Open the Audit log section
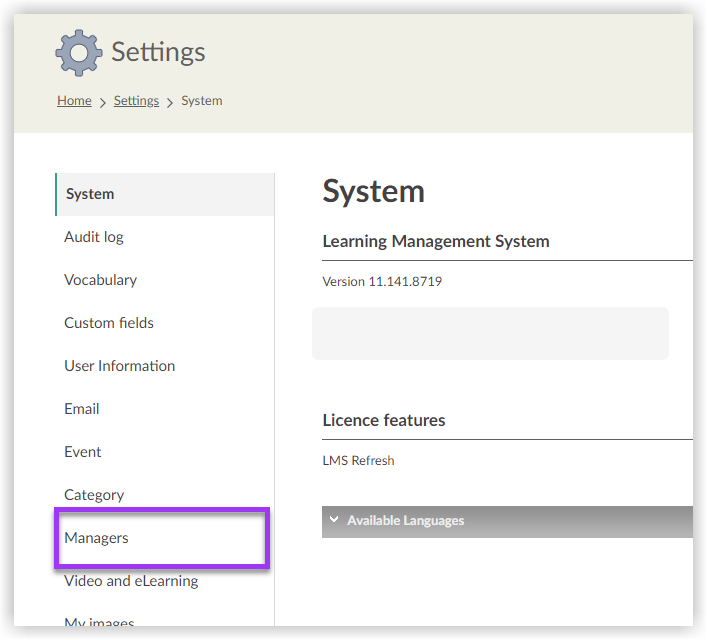This screenshot has width=707, height=640. 94,237
